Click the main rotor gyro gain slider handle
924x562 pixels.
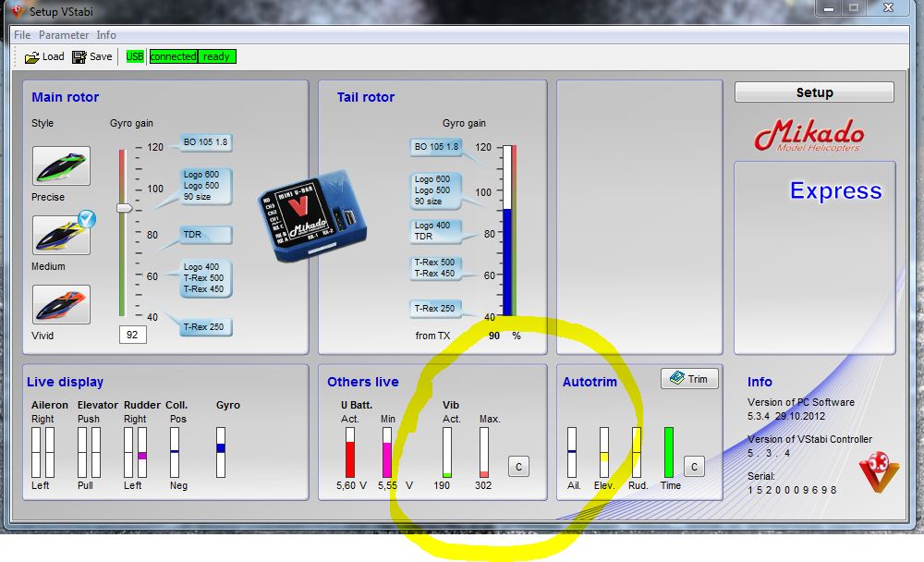[124, 209]
